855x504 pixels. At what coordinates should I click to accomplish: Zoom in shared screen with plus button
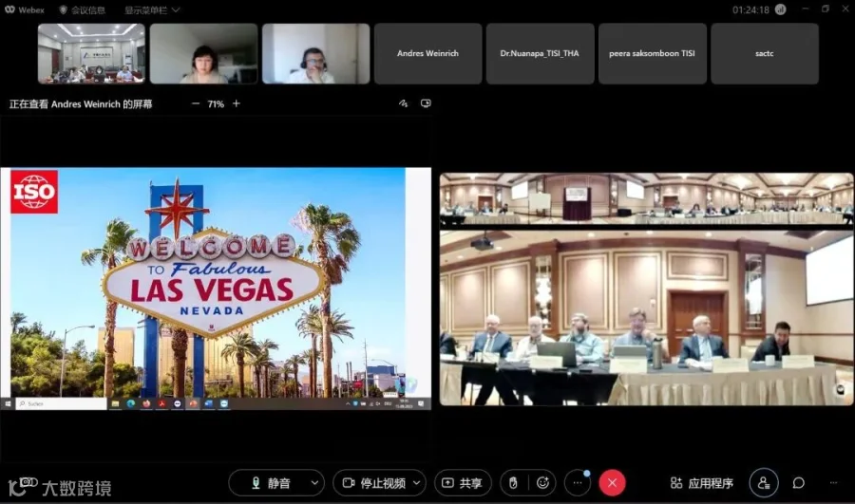237,103
